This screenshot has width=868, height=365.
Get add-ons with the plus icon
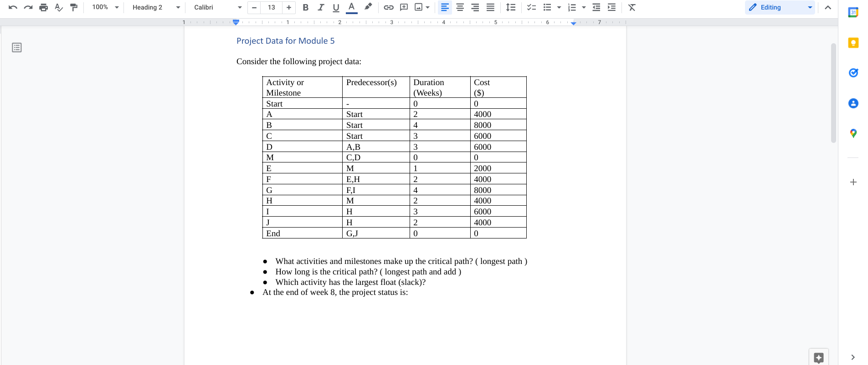click(853, 182)
